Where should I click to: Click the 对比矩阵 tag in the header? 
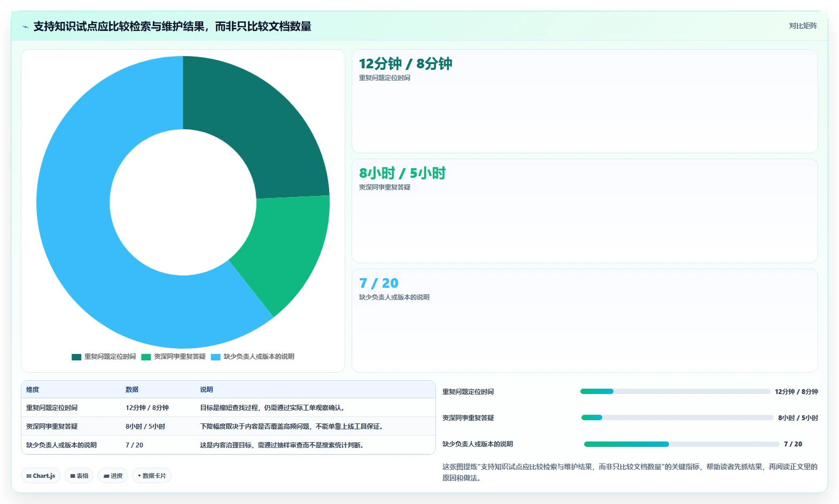(803, 26)
